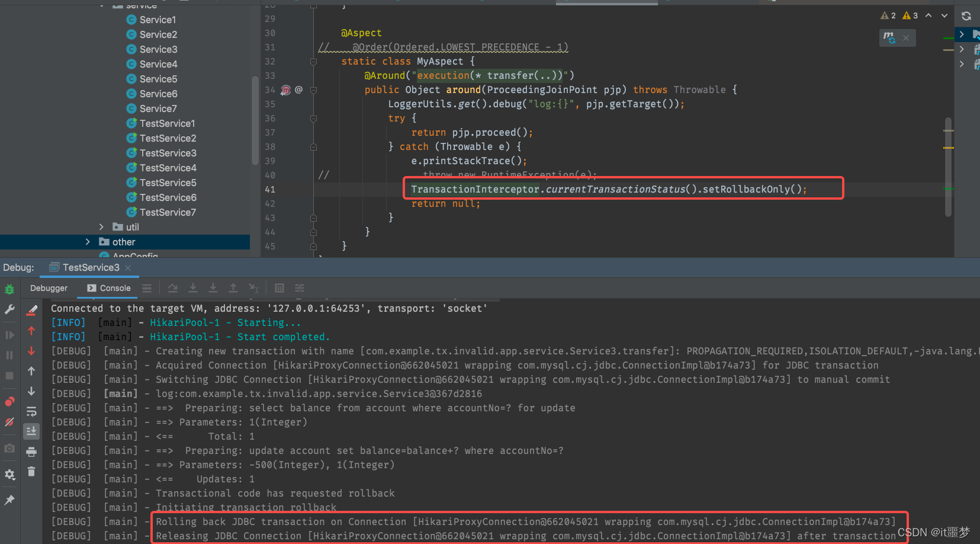Expand the third Maven panel node
This screenshot has height=544, width=980.
pyautogui.click(x=962, y=64)
